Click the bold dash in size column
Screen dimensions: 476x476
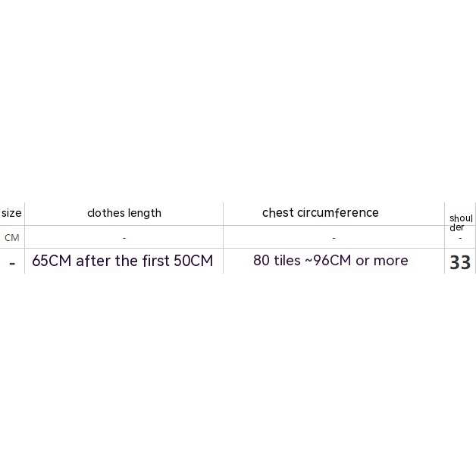pyautogui.click(x=12, y=263)
